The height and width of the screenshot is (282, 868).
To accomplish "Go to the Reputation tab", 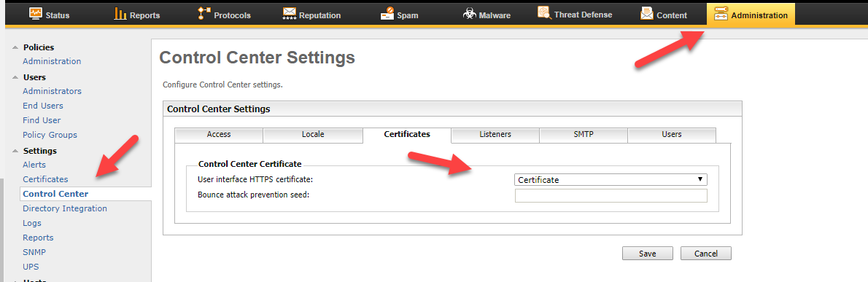I will [311, 15].
